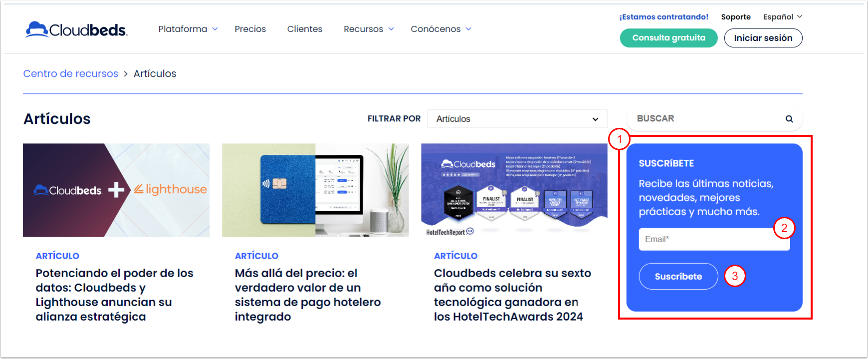Open article about Cloudbeds and Lighthouse alliance

coord(115,295)
